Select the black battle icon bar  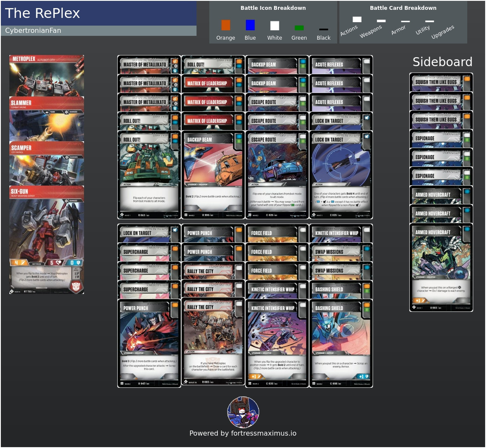(324, 29)
